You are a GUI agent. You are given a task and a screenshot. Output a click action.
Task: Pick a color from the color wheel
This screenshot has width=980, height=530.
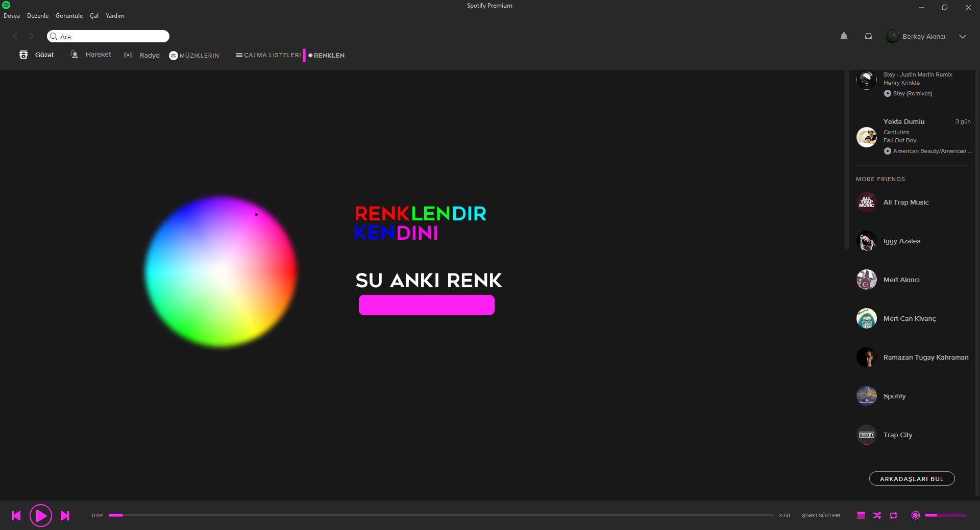[x=220, y=272]
